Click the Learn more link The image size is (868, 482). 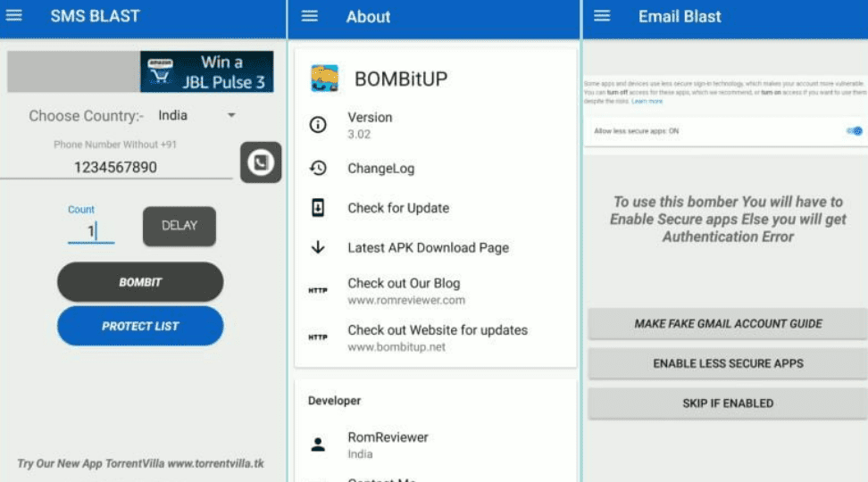click(647, 101)
